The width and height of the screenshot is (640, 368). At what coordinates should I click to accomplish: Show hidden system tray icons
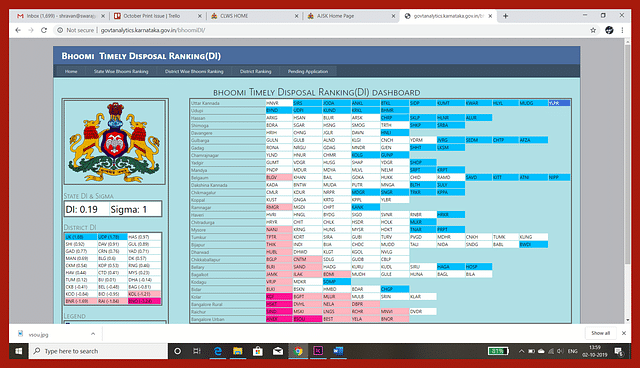521,351
